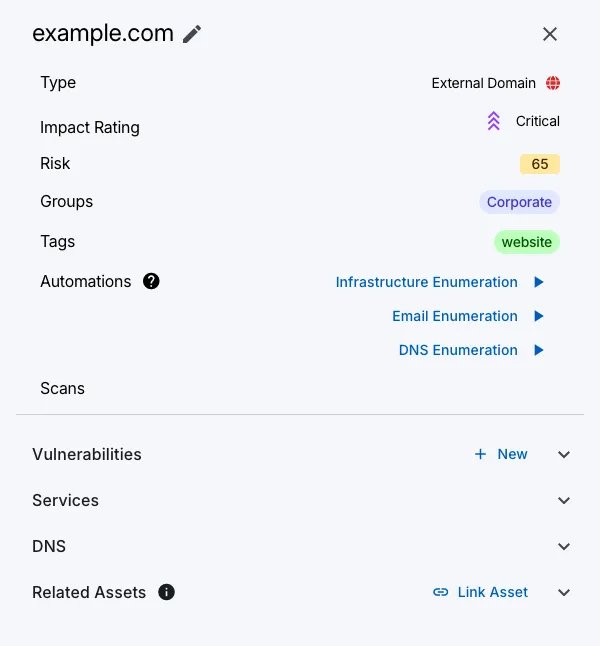Viewport: 600px width, 646px height.
Task: Run the Infrastructure Enumeration play arrow
Action: [x=539, y=282]
